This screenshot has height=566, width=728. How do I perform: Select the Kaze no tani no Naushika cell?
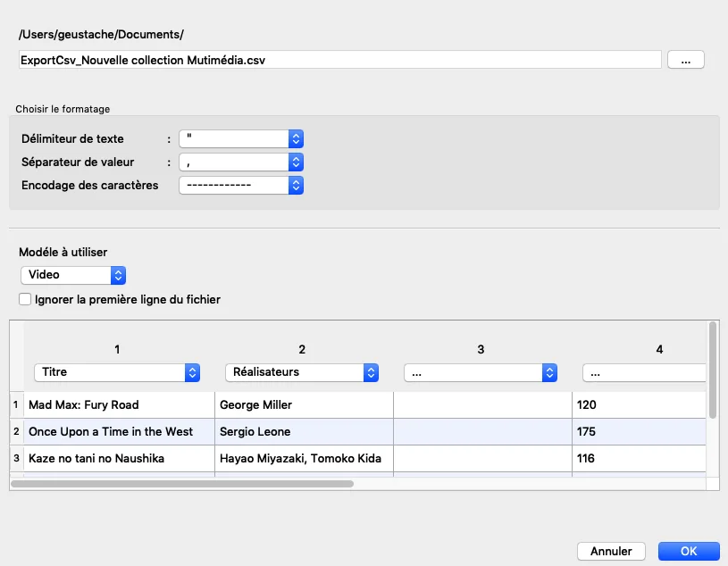click(x=120, y=458)
